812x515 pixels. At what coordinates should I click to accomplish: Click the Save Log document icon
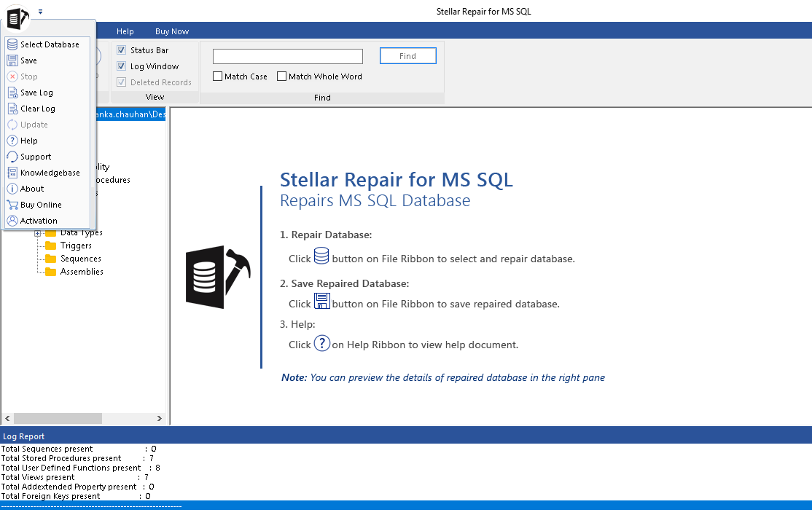tap(12, 93)
